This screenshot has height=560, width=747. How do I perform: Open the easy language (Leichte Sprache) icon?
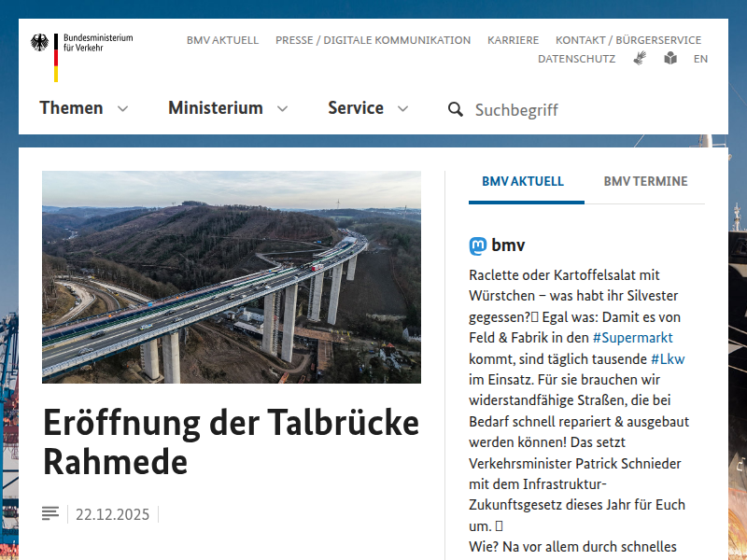point(670,58)
